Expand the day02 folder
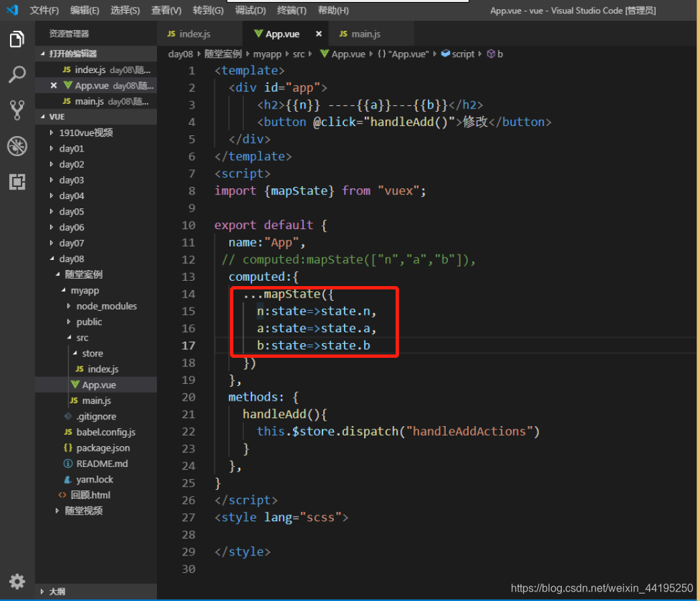 [x=96, y=164]
